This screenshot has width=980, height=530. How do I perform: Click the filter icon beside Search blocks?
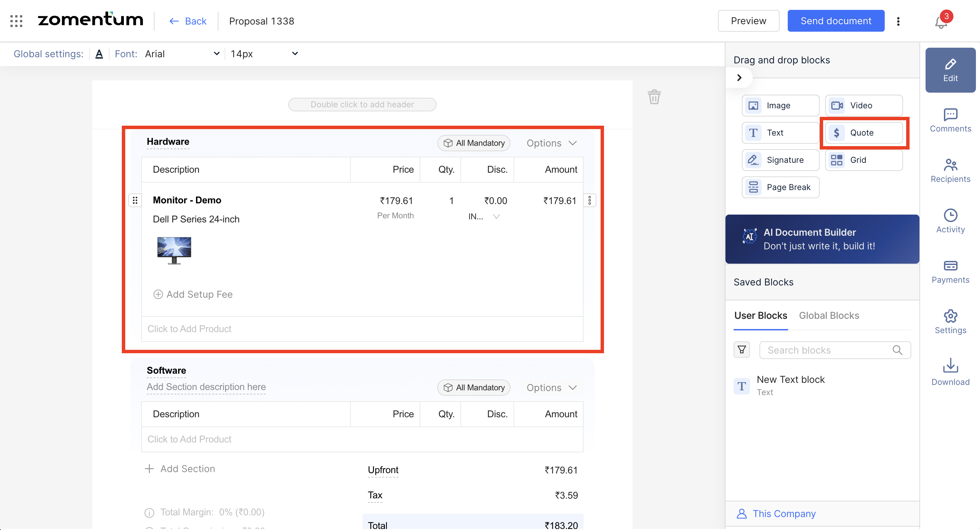coord(741,349)
